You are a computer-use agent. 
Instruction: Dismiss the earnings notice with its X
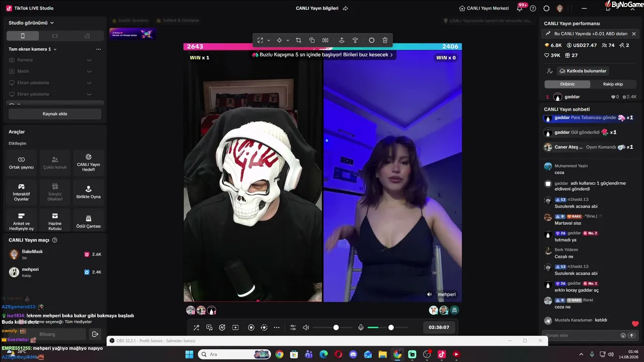634,34
